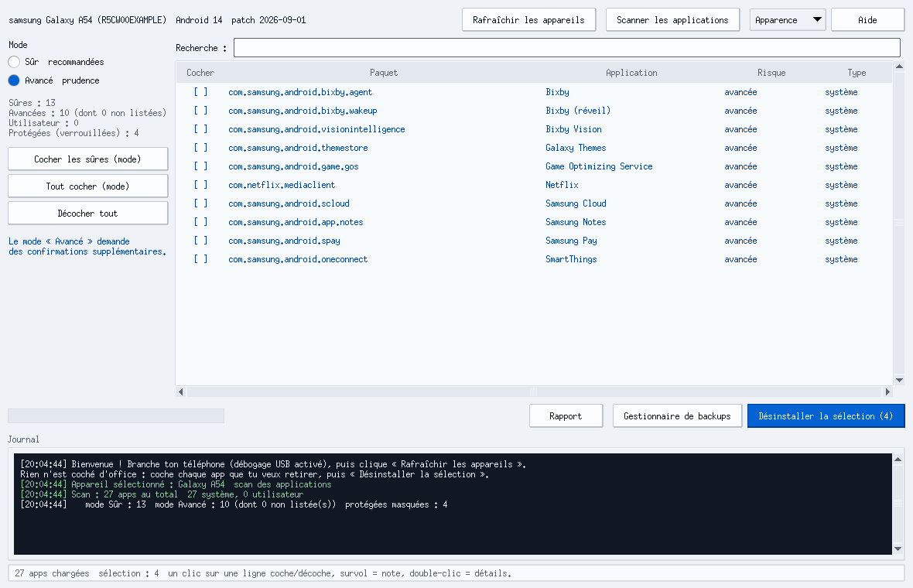Sort by the Paquet column header

(384, 73)
